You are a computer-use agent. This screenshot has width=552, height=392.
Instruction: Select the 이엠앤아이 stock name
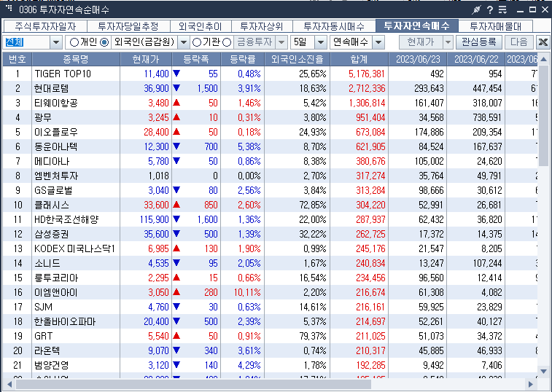point(55,292)
